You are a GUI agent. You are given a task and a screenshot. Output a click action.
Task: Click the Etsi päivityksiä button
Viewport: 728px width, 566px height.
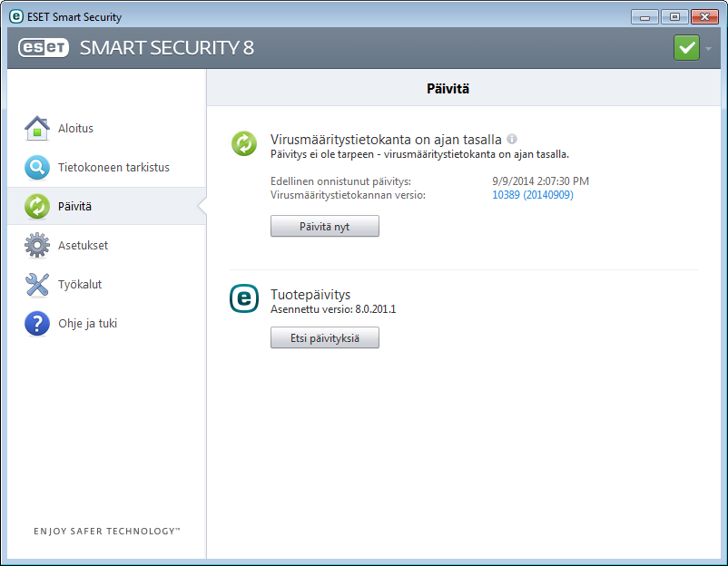325,337
